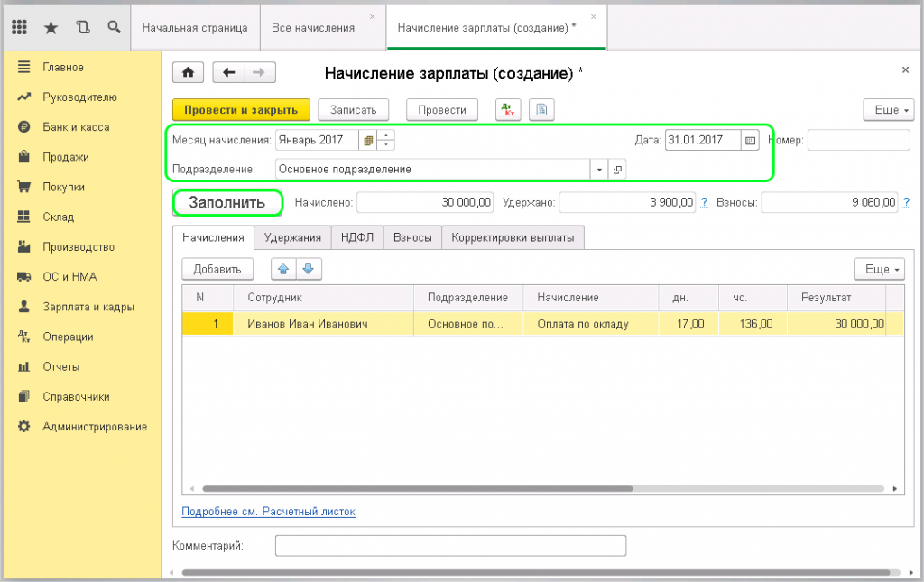Open the sections menu grid icon

(x=19, y=27)
